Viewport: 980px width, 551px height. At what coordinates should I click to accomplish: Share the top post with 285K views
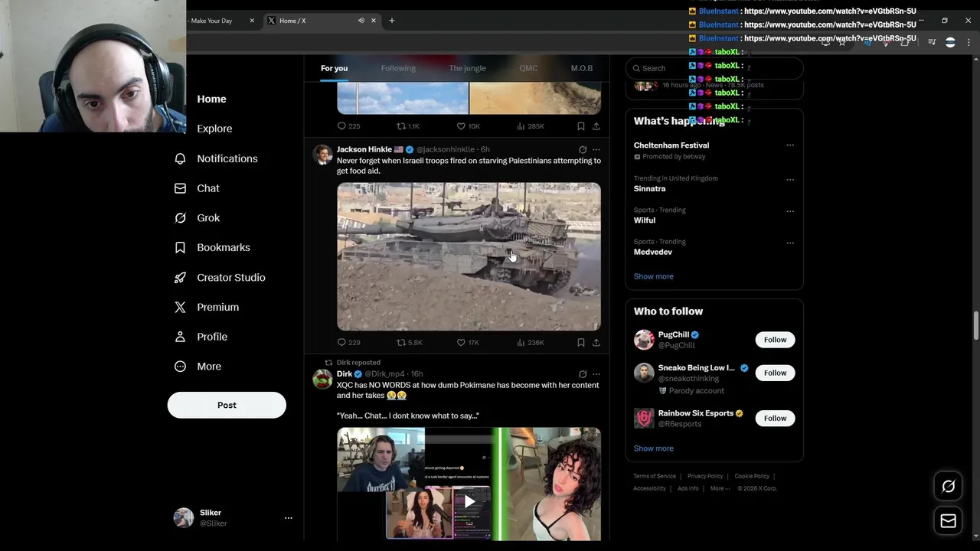point(596,126)
